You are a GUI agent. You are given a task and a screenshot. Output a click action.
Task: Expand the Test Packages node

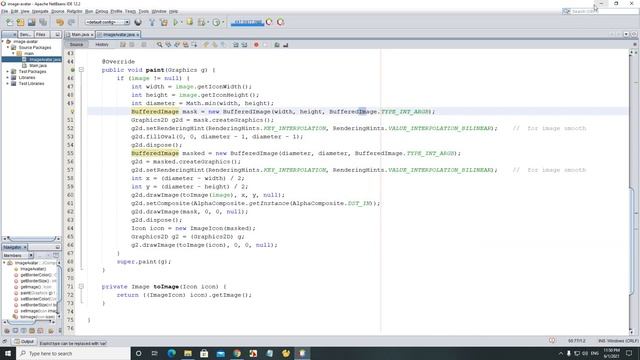click(x=8, y=71)
